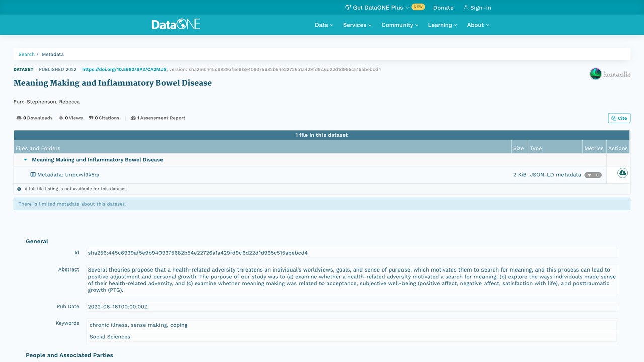
Task: Expand the Services menu
Action: pos(357,25)
